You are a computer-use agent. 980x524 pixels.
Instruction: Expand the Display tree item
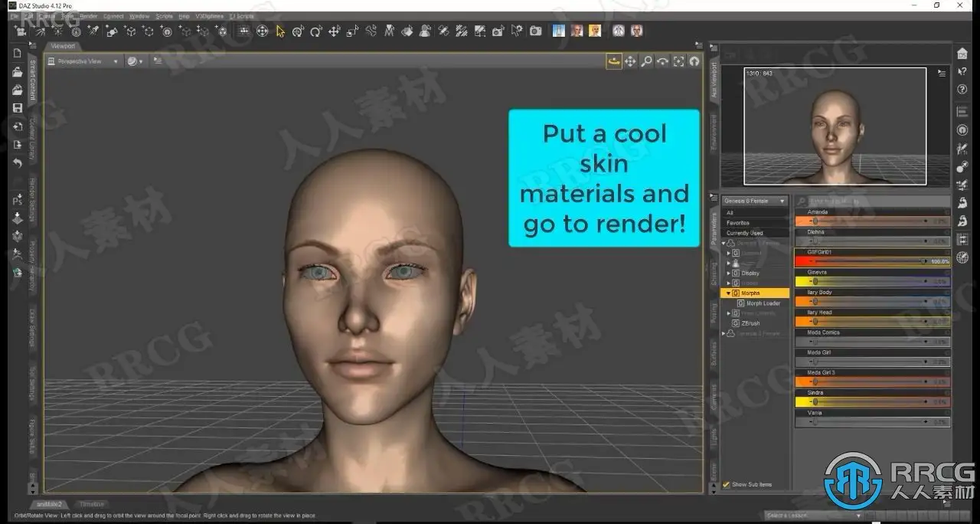[727, 273]
